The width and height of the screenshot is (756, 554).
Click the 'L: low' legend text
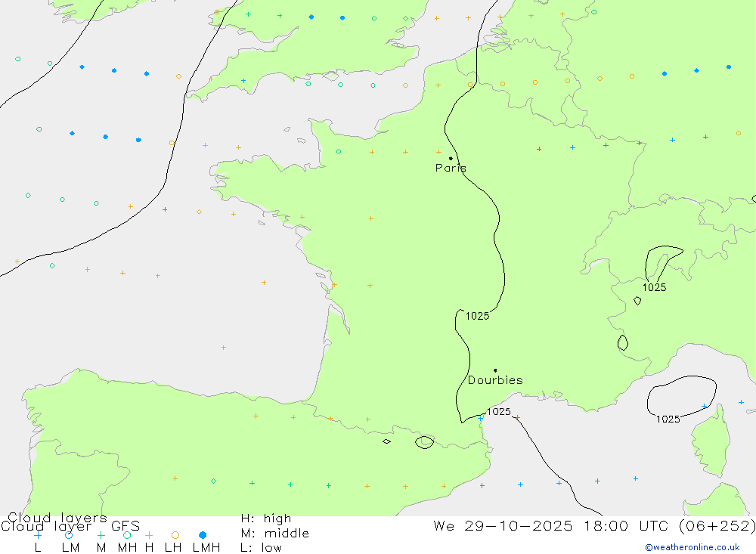pos(261,548)
